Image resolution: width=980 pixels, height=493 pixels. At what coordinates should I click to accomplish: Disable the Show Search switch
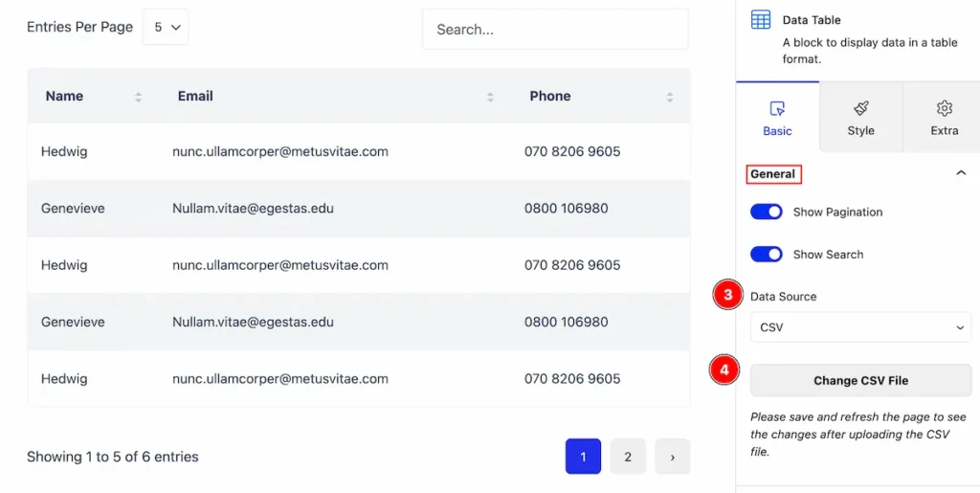click(x=767, y=255)
